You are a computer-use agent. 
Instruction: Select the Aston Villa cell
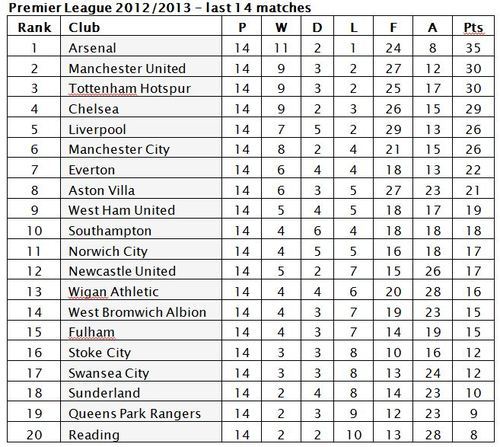pyautogui.click(x=141, y=189)
